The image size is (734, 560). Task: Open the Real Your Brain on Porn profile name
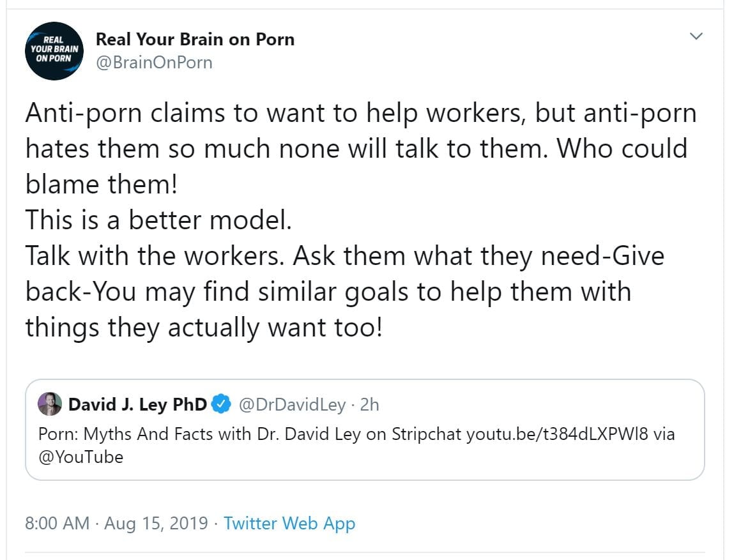click(x=195, y=40)
